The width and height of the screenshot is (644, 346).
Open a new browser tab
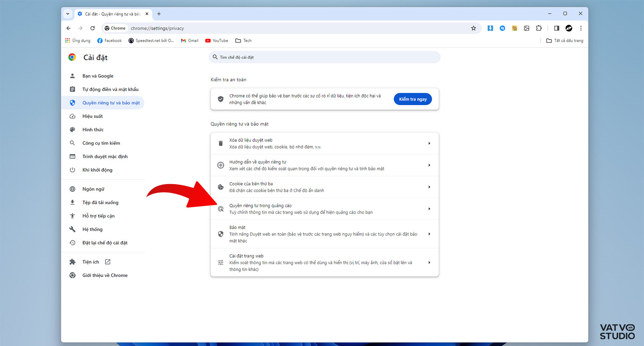[159, 14]
